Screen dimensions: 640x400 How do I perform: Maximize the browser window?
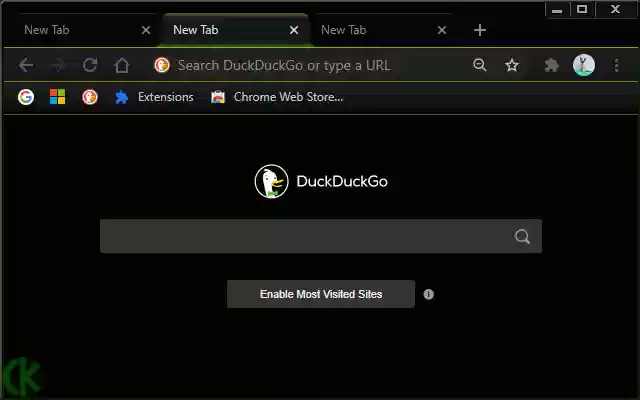click(582, 9)
